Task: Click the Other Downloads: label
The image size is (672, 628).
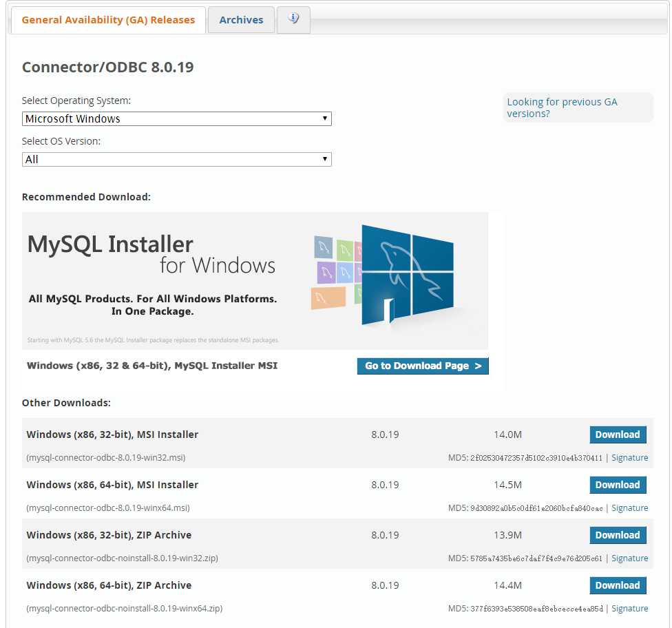Action: (66, 403)
